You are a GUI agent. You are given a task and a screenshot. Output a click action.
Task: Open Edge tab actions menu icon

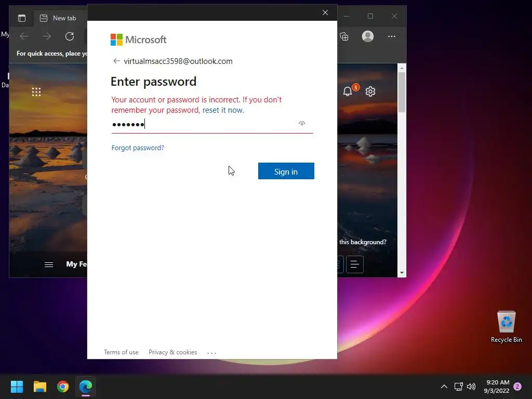pyautogui.click(x=22, y=18)
